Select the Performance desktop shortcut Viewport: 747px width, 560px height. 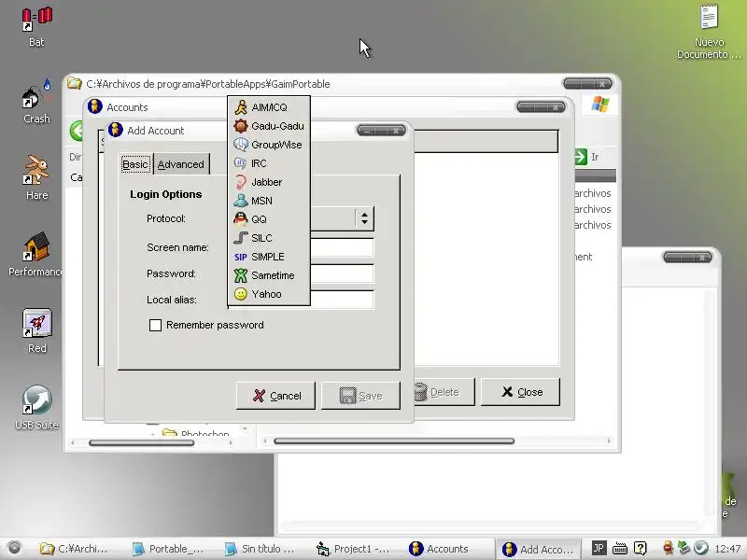[35, 254]
